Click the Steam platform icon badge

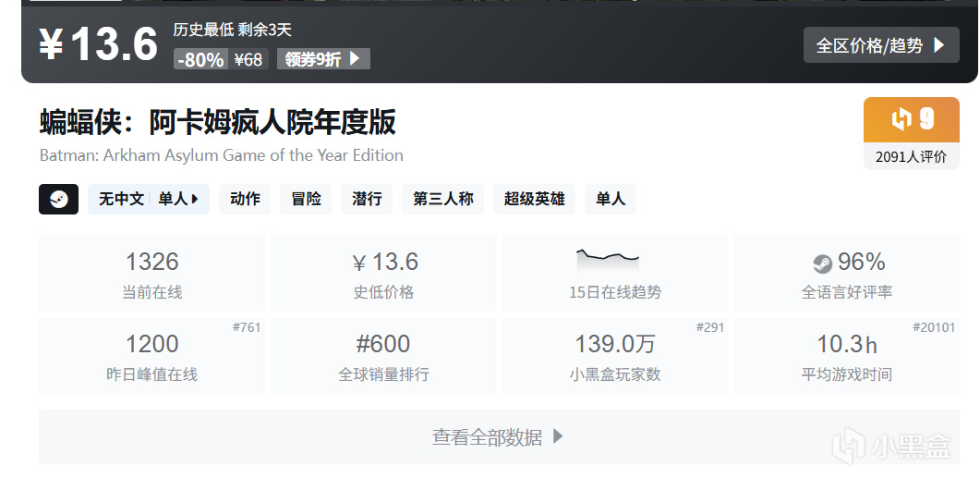tap(59, 199)
